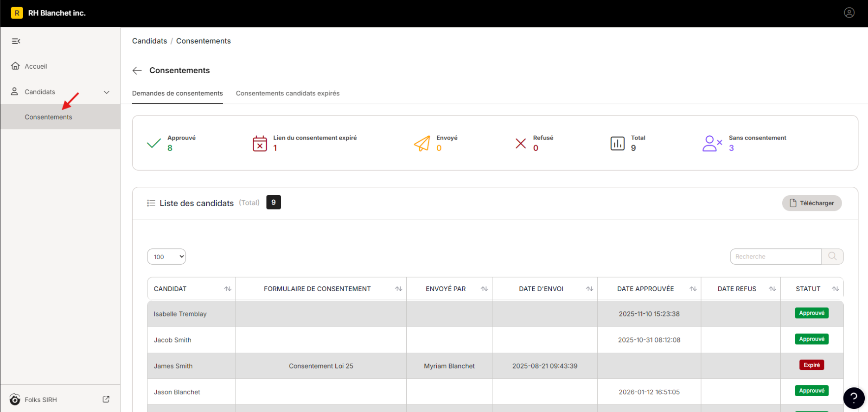The width and height of the screenshot is (868, 412).
Task: Click the Total statistic value 9
Action: click(x=633, y=148)
